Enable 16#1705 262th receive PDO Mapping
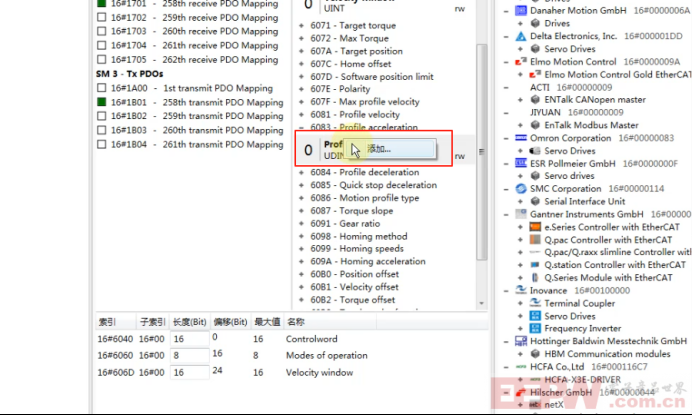This screenshot has height=415, width=692. pyautogui.click(x=102, y=60)
